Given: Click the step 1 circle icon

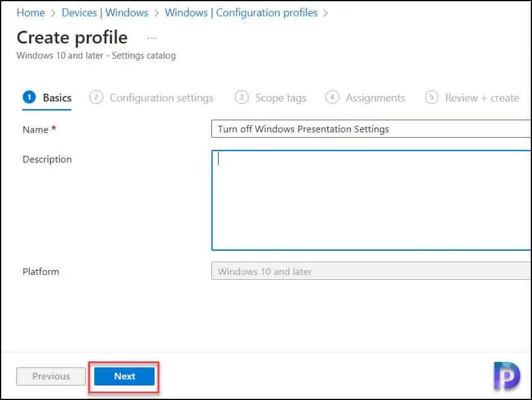Looking at the screenshot, I should tap(29, 97).
